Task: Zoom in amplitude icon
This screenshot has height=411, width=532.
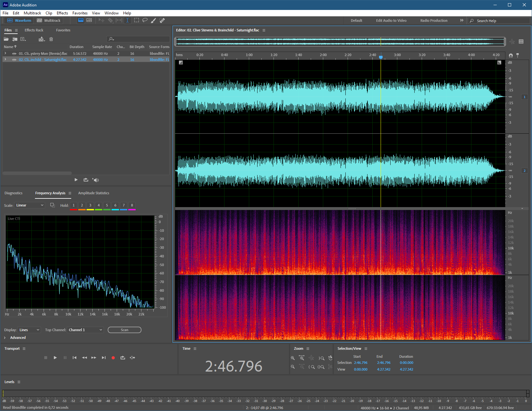Action: point(292,358)
